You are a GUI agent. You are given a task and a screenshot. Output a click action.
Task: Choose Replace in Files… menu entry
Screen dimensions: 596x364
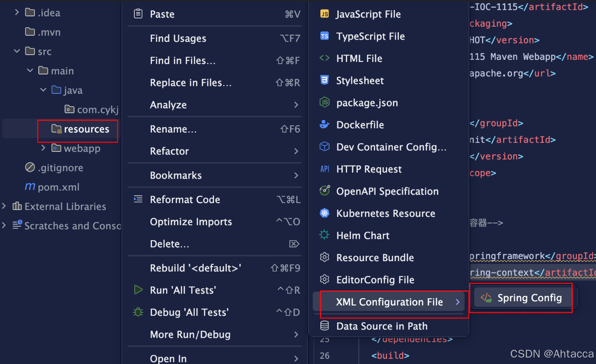click(x=214, y=83)
